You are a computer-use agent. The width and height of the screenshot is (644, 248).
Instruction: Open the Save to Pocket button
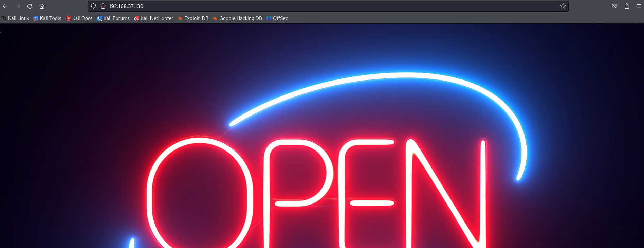coord(614,6)
